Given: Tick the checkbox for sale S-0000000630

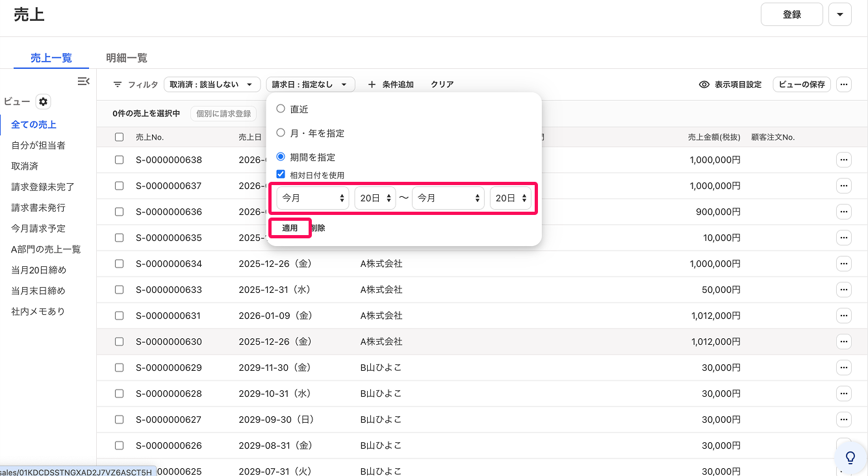Looking at the screenshot, I should pyautogui.click(x=119, y=342).
